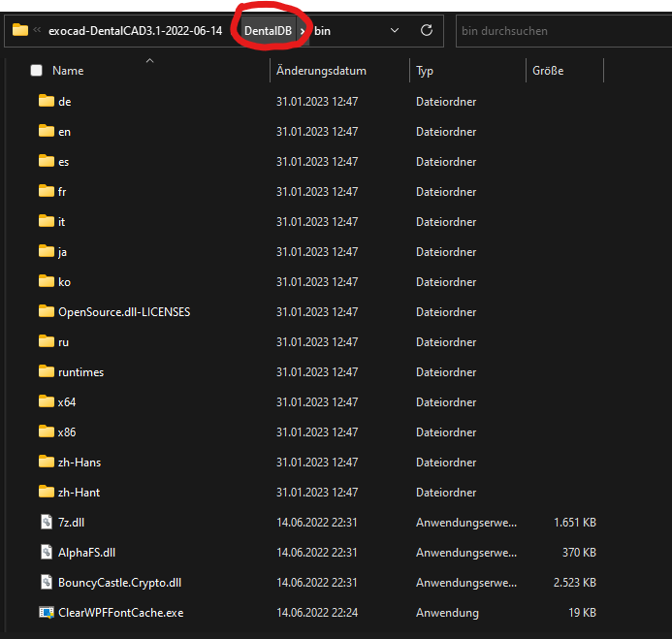
Task: Open the chevron after DentalDB in the path
Action: click(303, 31)
